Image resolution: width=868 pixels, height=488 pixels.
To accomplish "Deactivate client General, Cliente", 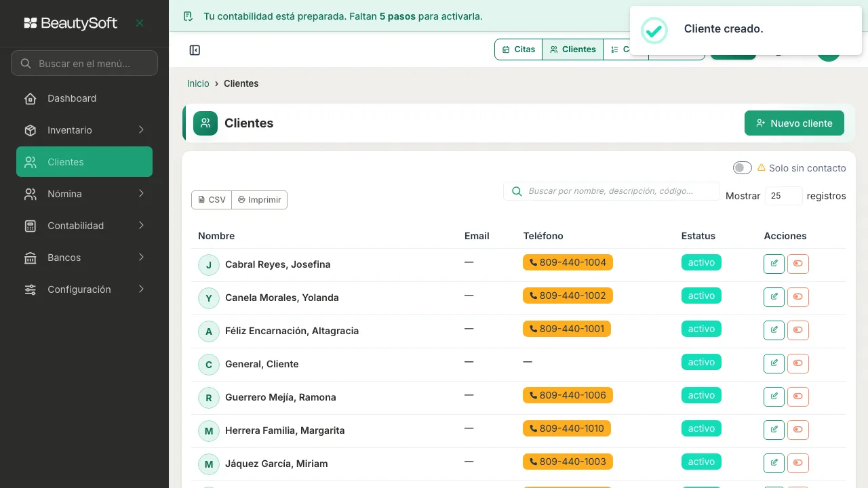I will (798, 363).
